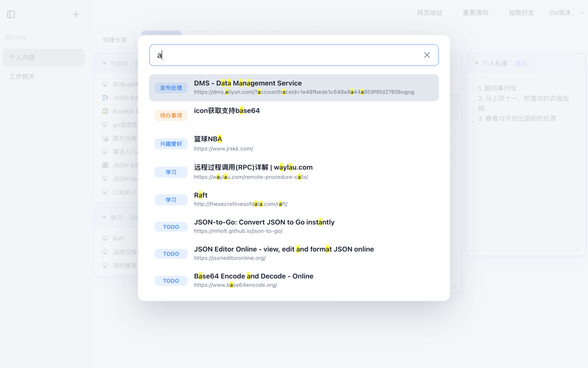The width and height of the screenshot is (588, 368).
Task: Toggle the sidebar panel icon
Action: pyautogui.click(x=11, y=14)
